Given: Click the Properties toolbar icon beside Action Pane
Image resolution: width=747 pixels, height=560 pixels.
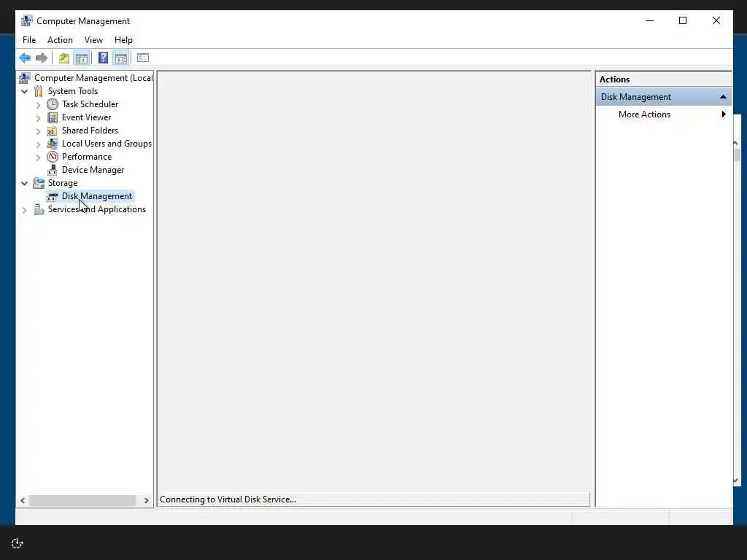Looking at the screenshot, I should pyautogui.click(x=143, y=58).
